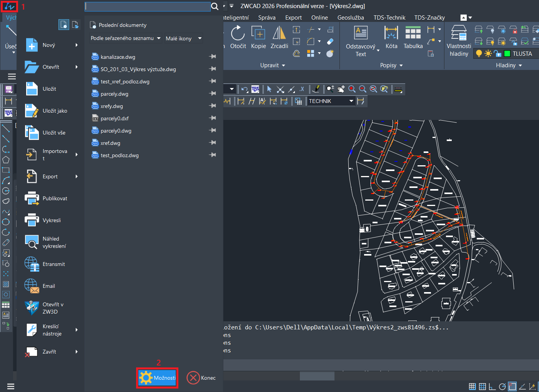Click the Uložit save icon
Image resolution: width=539 pixels, height=392 pixels.
32,89
